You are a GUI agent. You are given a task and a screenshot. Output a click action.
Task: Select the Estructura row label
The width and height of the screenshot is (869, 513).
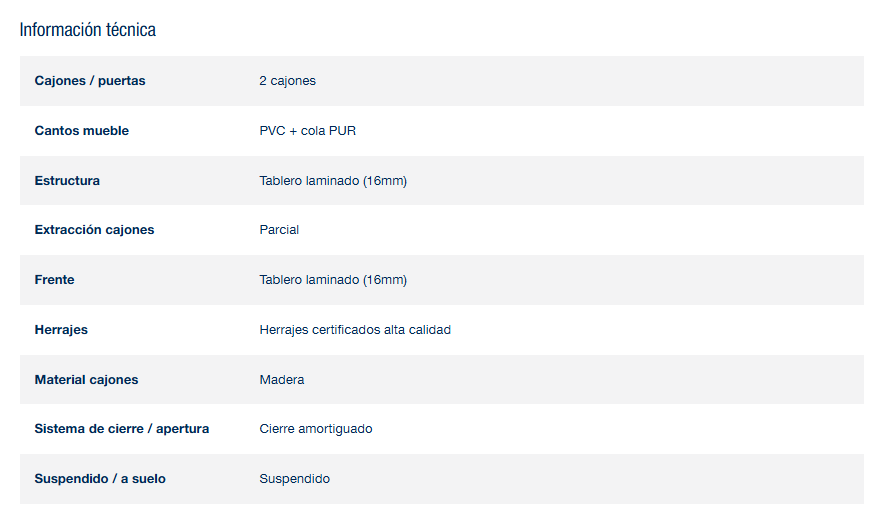tap(67, 181)
